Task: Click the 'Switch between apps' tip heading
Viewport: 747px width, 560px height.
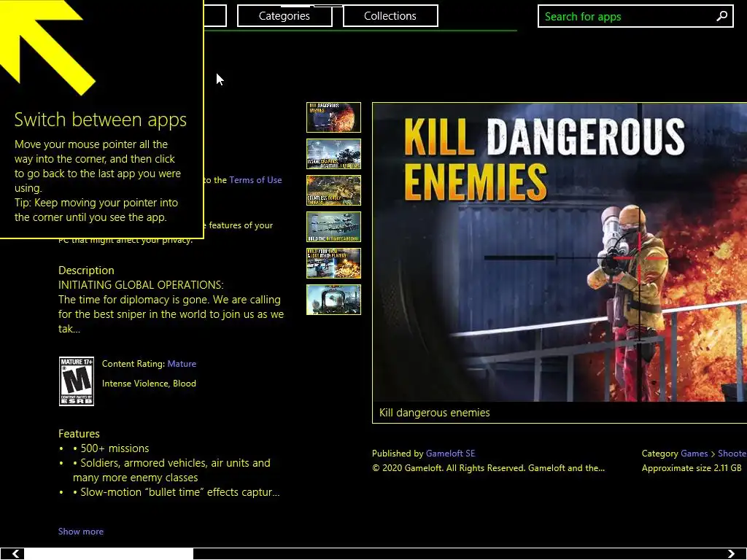Action: (x=101, y=120)
